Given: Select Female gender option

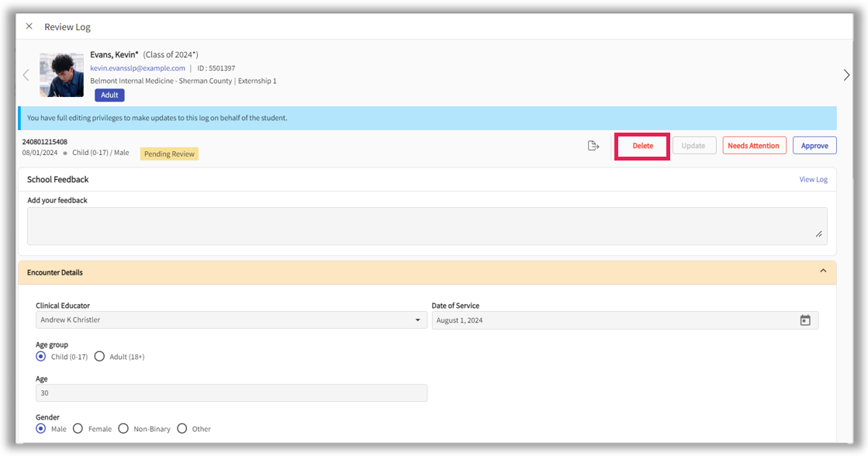Looking at the screenshot, I should point(78,429).
